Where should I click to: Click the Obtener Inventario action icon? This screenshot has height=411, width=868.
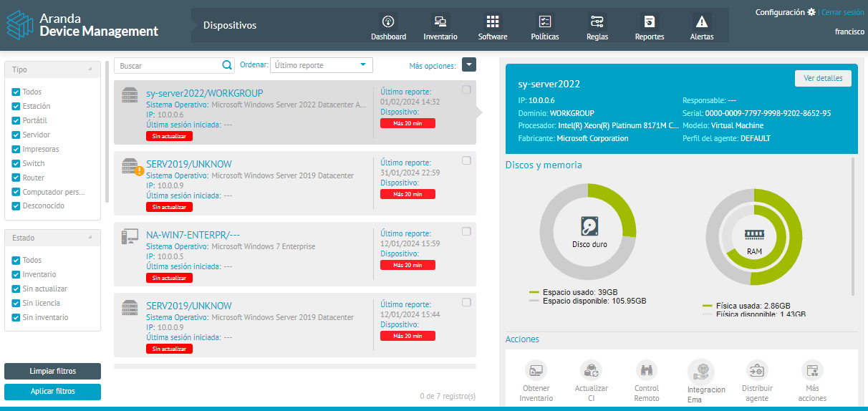click(536, 370)
